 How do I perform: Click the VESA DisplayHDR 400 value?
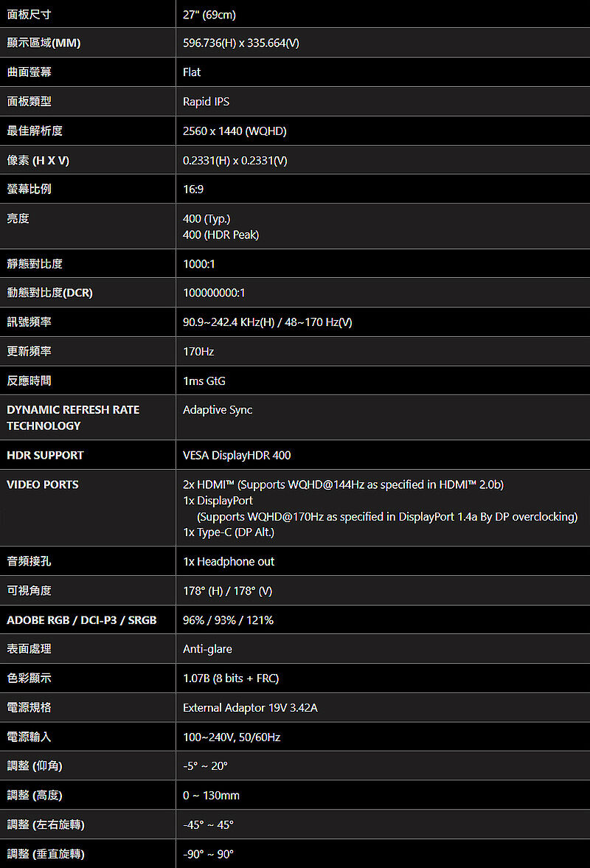click(237, 455)
